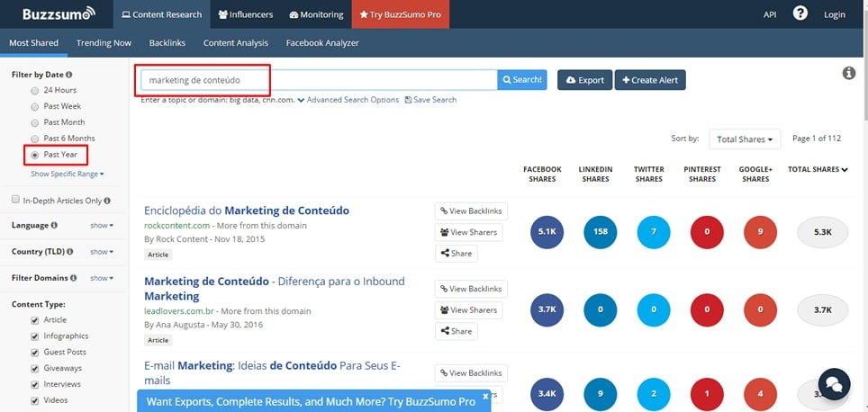Image resolution: width=868 pixels, height=412 pixels.
Task: Click Twitter shares circle showing 7
Action: tap(654, 232)
